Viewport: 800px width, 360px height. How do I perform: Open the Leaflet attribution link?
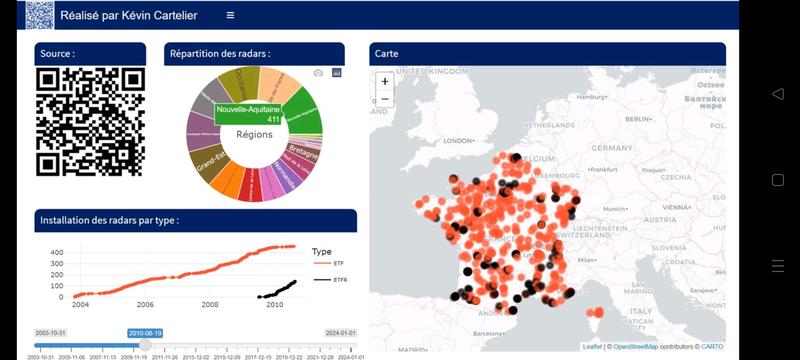click(x=592, y=347)
